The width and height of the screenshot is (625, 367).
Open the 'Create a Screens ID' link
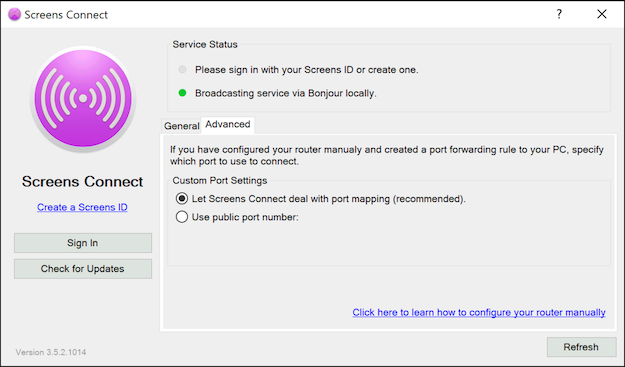(83, 207)
